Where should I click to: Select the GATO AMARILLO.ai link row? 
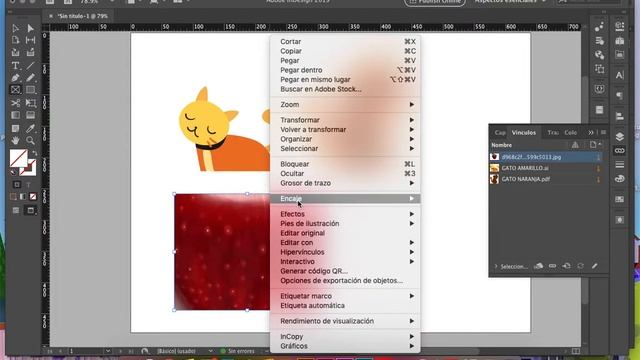(546, 168)
